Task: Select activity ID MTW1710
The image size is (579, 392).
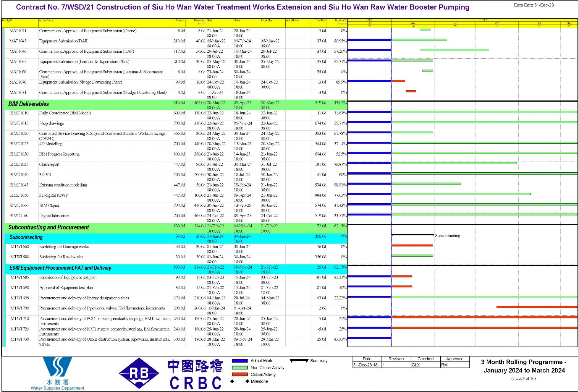Action: point(19,319)
